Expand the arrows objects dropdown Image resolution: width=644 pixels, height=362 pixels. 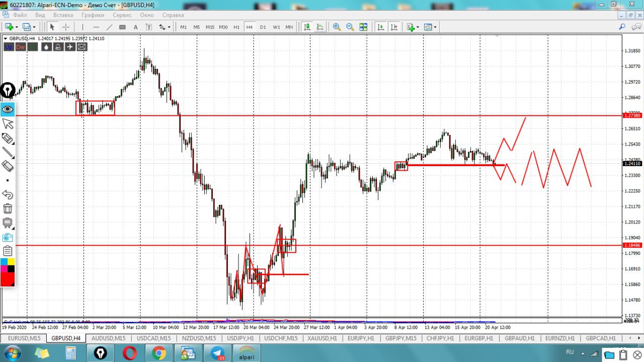point(164,27)
